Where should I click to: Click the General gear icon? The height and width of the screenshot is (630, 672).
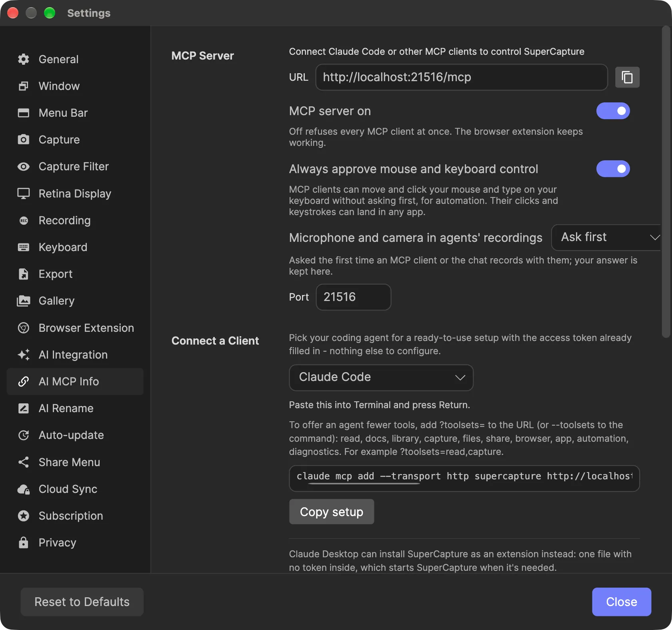[24, 59]
